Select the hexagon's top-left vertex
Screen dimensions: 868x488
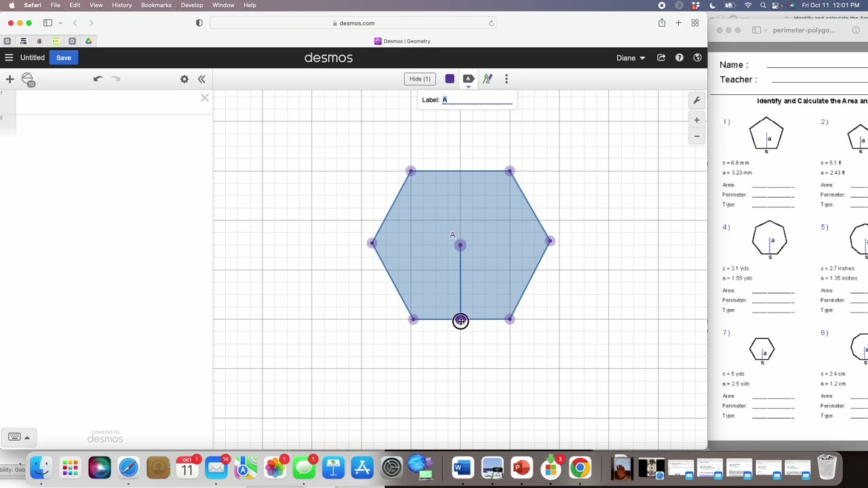411,171
